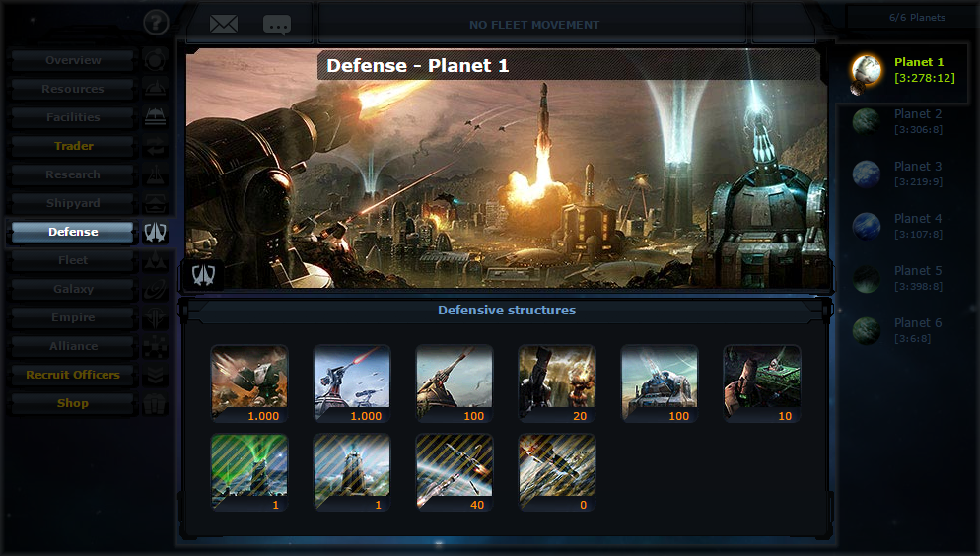This screenshot has width=980, height=556.
Task: Click the gift box icon next to Shop
Action: 155,403
